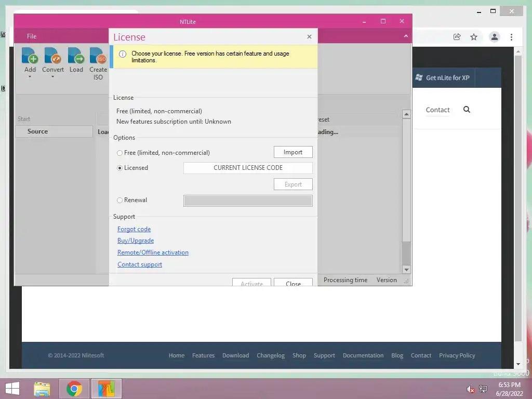Image resolution: width=532 pixels, height=399 pixels.
Task: Click the Contact nav item on website
Action: [x=437, y=110]
